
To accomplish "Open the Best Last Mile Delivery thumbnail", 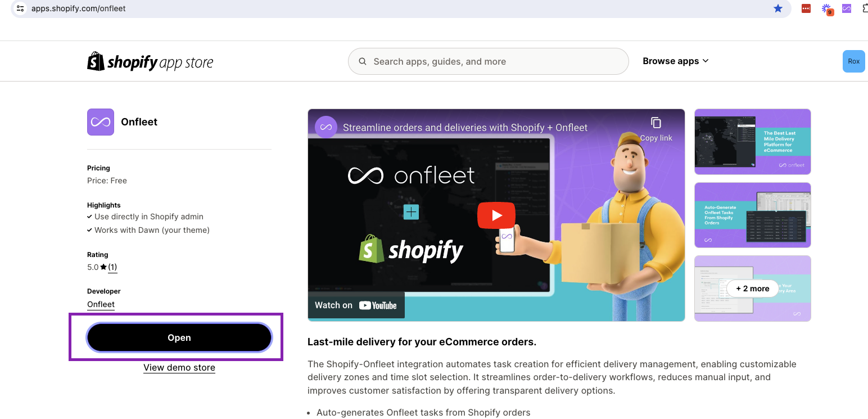I will coord(753,142).
